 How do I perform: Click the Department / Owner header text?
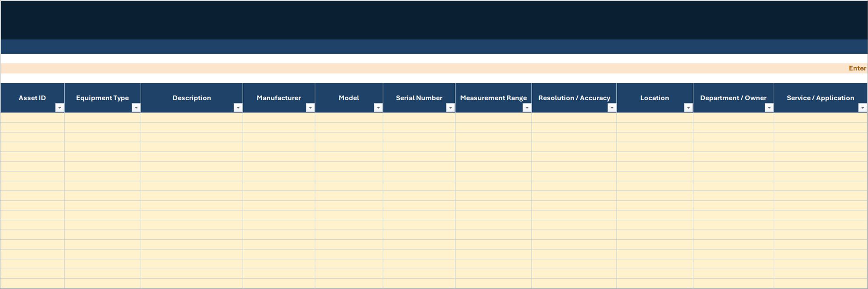733,98
